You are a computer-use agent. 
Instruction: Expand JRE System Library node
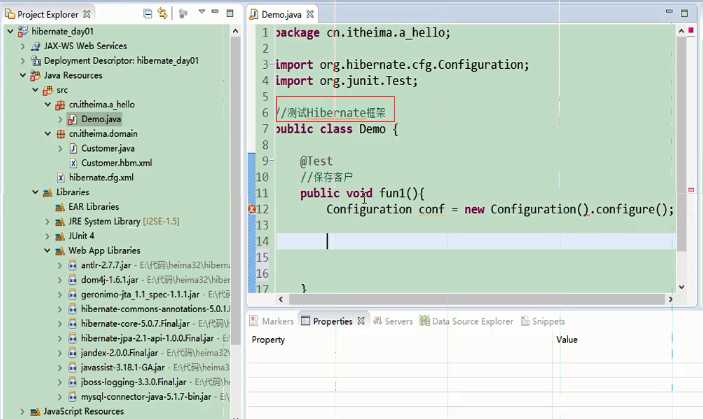click(48, 221)
